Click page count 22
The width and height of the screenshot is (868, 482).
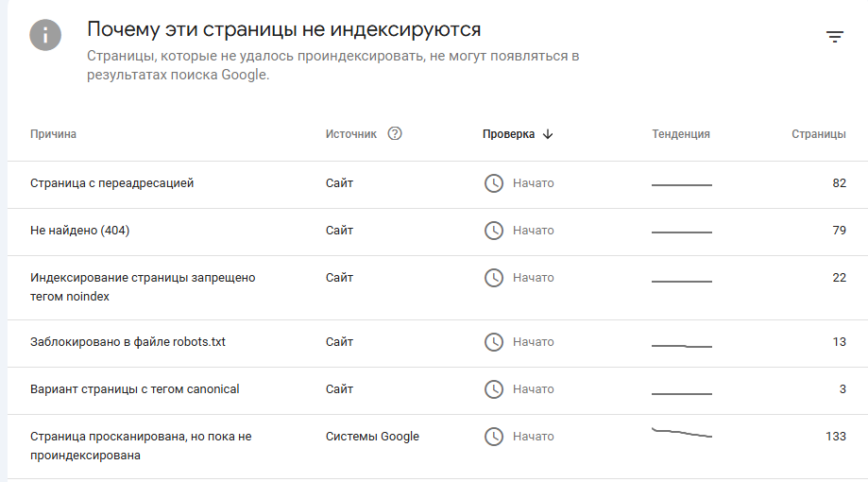(840, 278)
